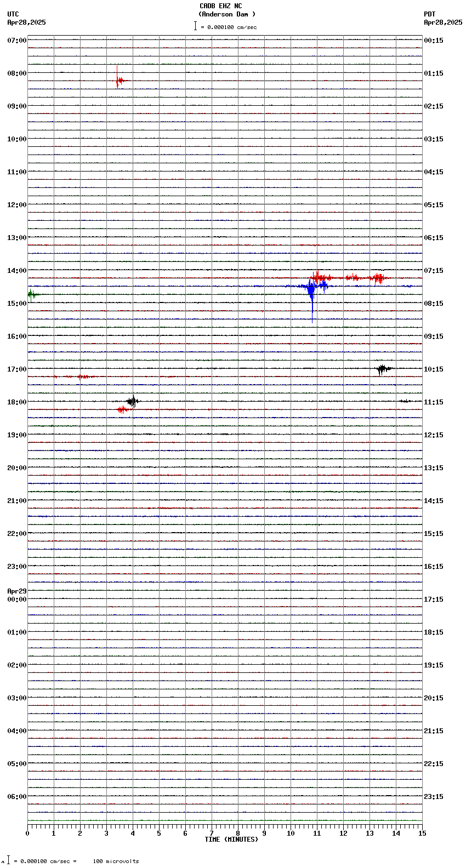
Task: Click the 100 microvolts footer scale text
Action: point(116,861)
